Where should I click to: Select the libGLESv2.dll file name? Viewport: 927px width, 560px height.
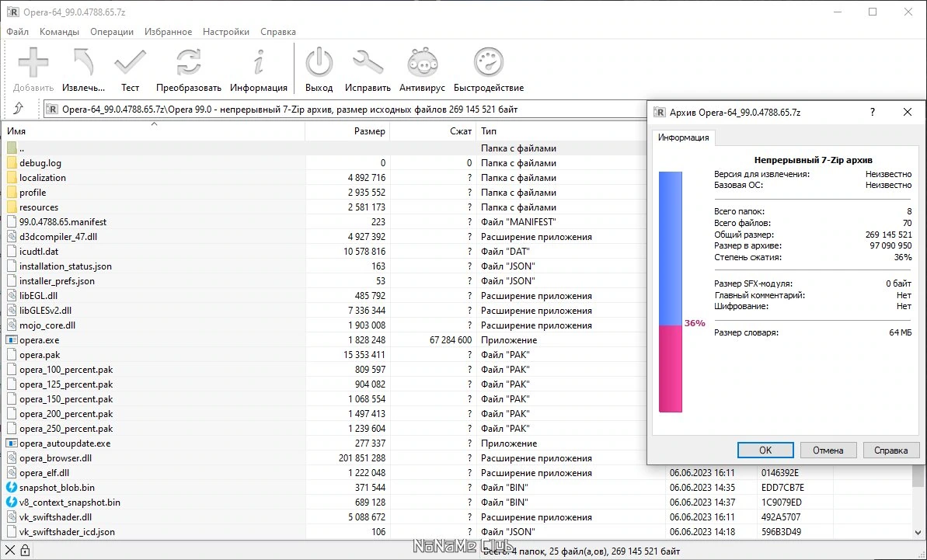[46, 311]
